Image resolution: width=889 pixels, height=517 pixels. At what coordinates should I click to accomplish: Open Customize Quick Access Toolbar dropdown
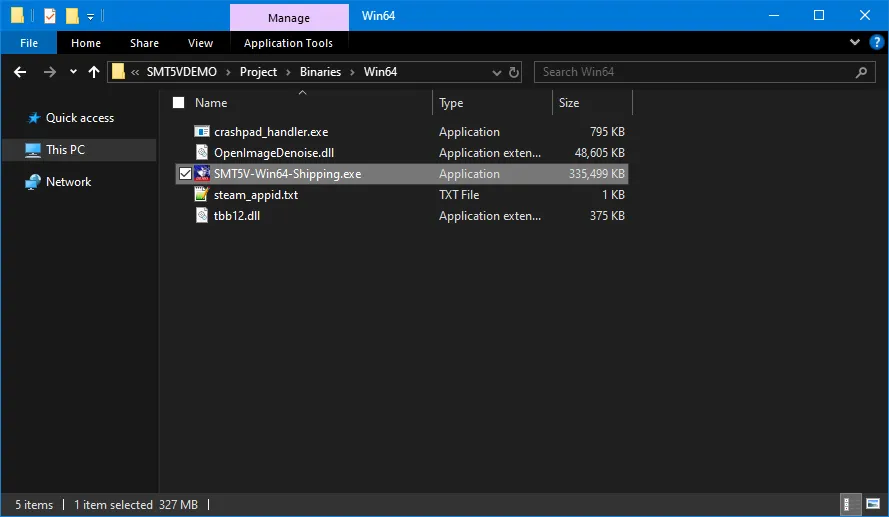[90, 17]
